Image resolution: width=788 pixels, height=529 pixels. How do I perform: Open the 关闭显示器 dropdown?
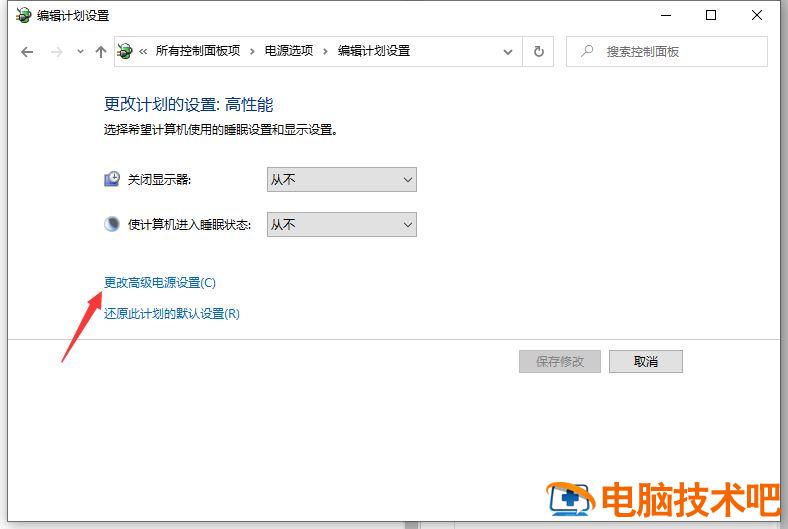(342, 179)
